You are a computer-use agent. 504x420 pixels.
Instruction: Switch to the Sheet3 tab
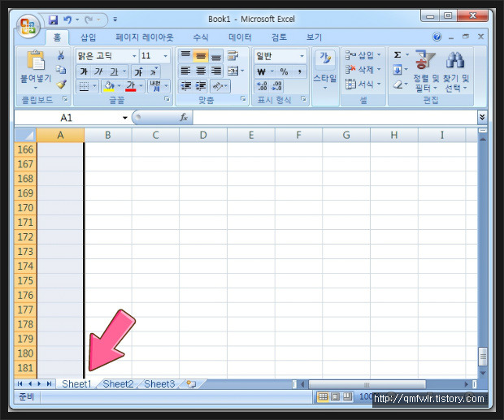(159, 384)
